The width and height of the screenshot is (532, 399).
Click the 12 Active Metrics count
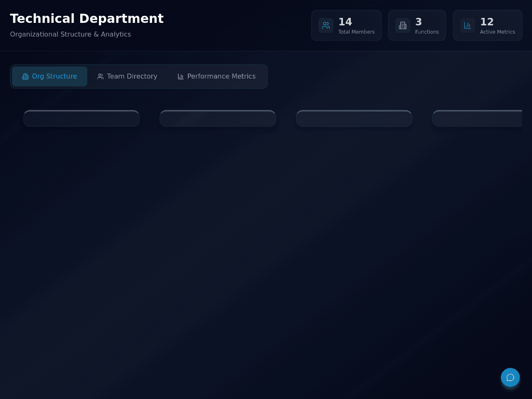(x=487, y=22)
